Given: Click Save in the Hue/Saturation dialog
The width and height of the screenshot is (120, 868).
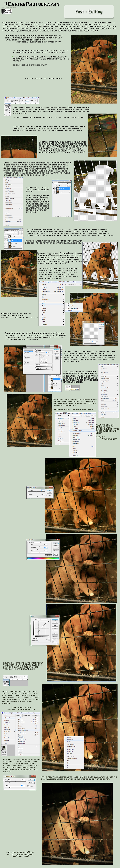Looking at the screenshot, I should [x=56, y=550].
